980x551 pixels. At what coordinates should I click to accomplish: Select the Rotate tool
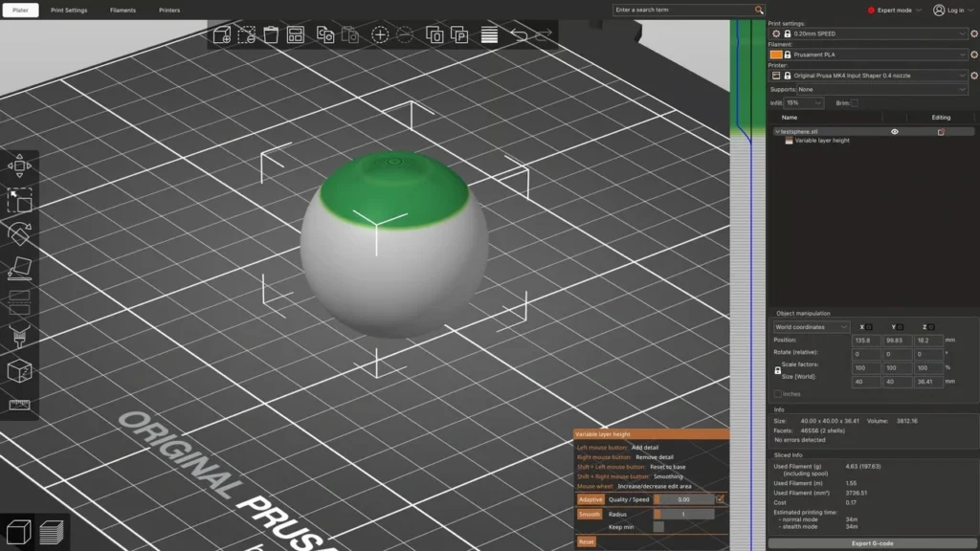coord(19,233)
